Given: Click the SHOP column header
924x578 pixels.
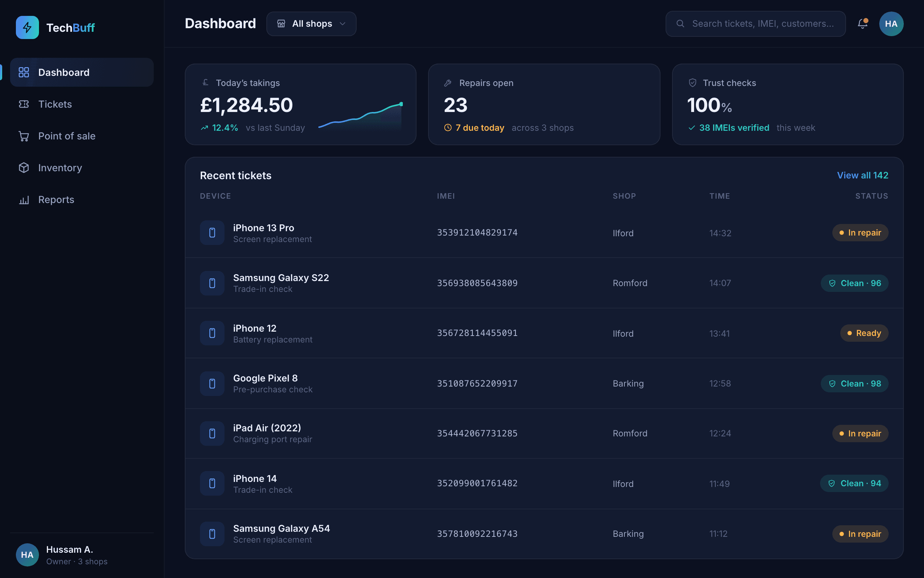Looking at the screenshot, I should (624, 196).
